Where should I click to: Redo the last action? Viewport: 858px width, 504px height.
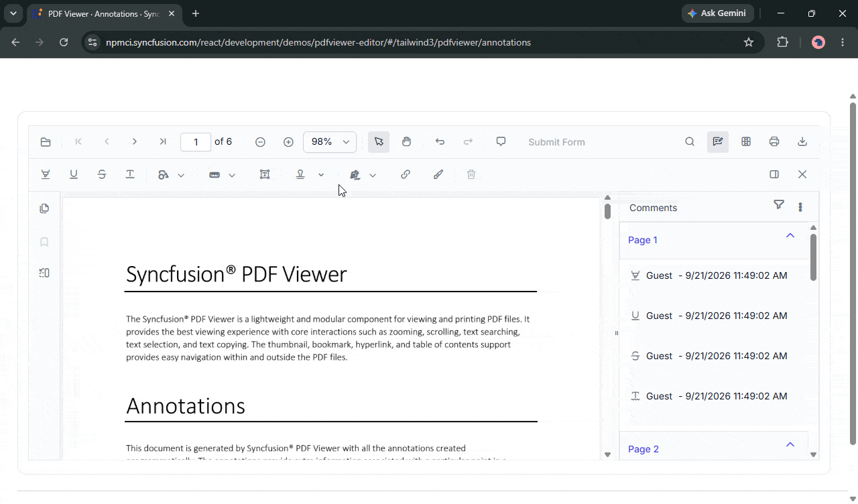(x=468, y=142)
